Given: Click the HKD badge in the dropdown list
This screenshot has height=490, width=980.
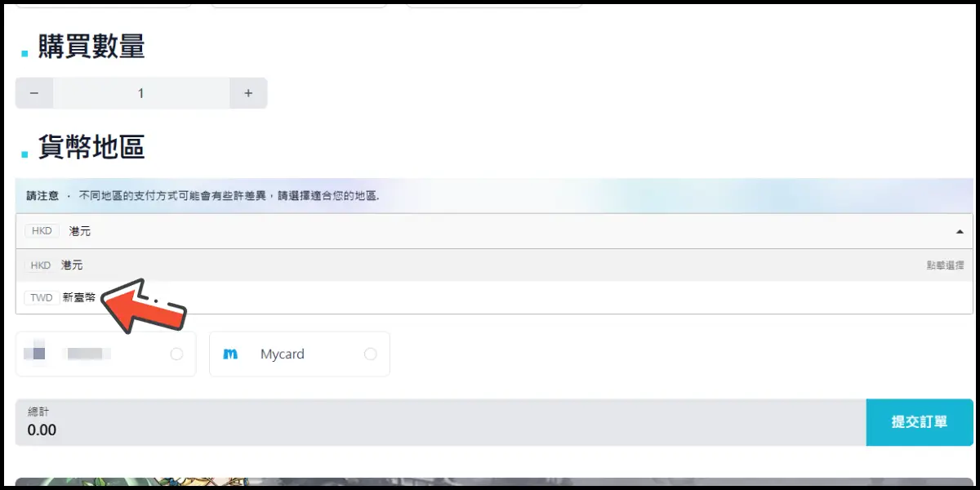Looking at the screenshot, I should 40,265.
